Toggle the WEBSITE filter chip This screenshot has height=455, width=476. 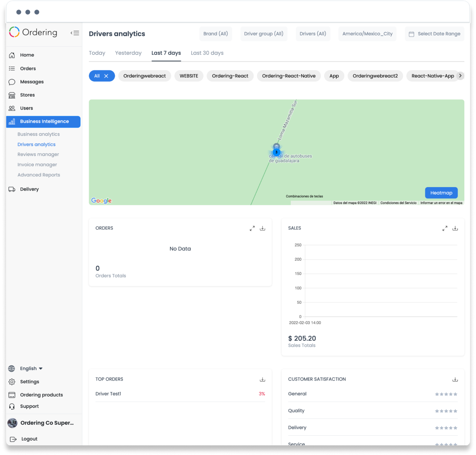point(189,76)
